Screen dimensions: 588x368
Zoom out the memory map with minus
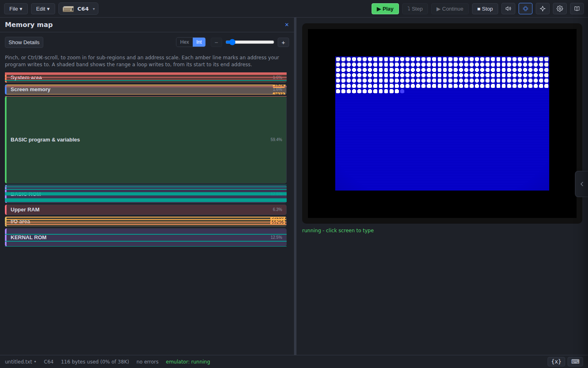tap(216, 43)
